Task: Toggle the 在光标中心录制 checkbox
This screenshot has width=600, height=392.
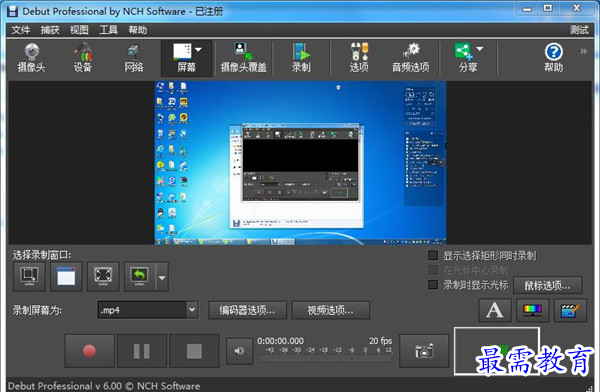Action: [x=433, y=270]
